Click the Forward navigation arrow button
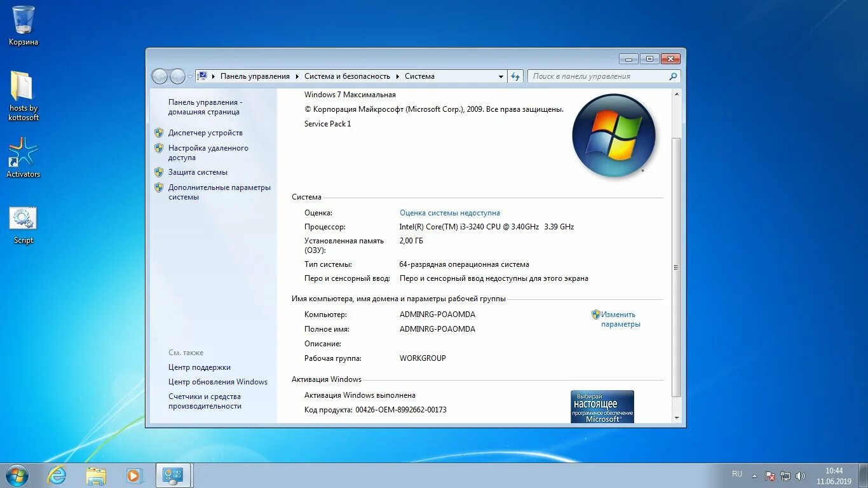Viewport: 868px width, 488px height. [x=177, y=76]
